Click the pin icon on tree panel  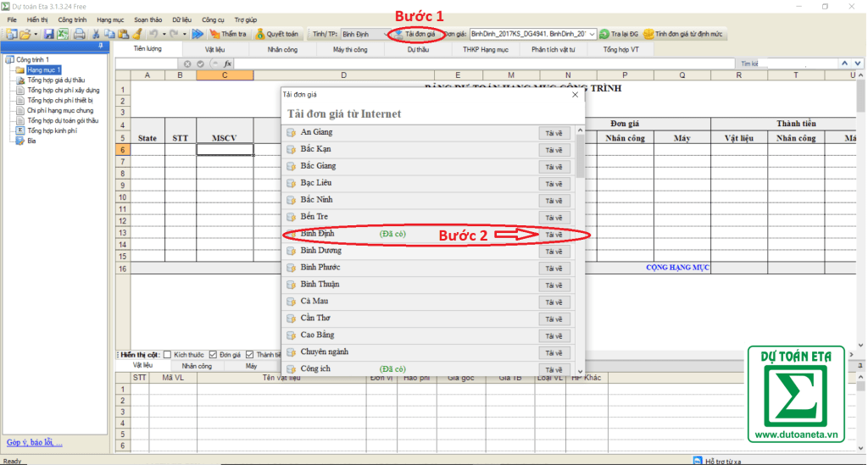click(x=100, y=46)
